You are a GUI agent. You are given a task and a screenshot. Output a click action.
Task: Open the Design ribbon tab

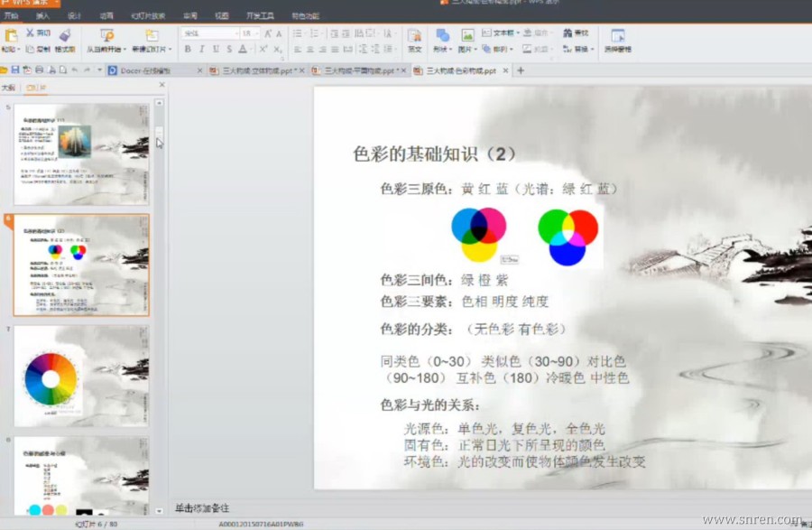[74, 15]
